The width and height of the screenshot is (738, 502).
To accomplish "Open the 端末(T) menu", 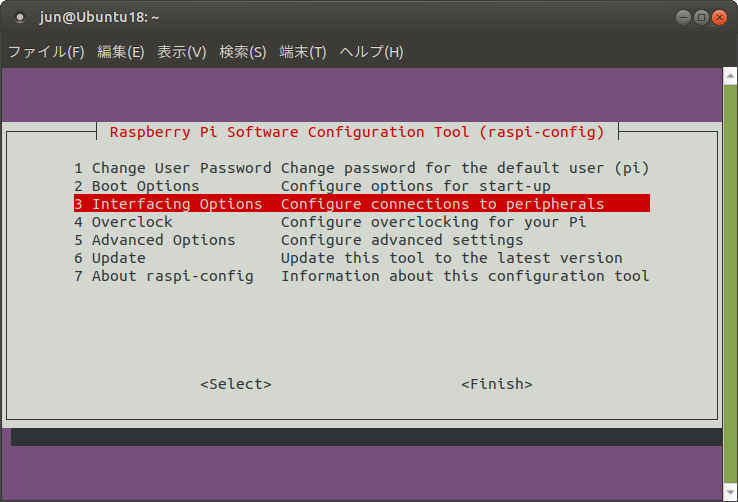I will 303,52.
